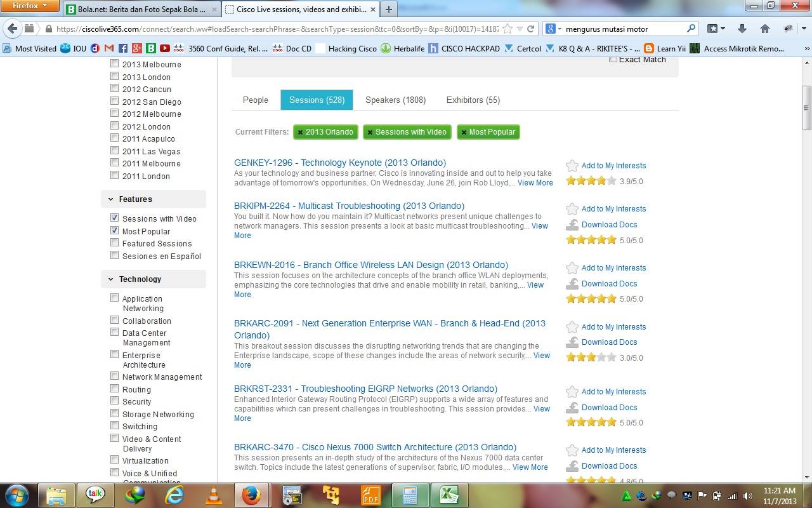Expand View More for BRKARC-3470 description
This screenshot has width=812, height=508.
point(530,467)
